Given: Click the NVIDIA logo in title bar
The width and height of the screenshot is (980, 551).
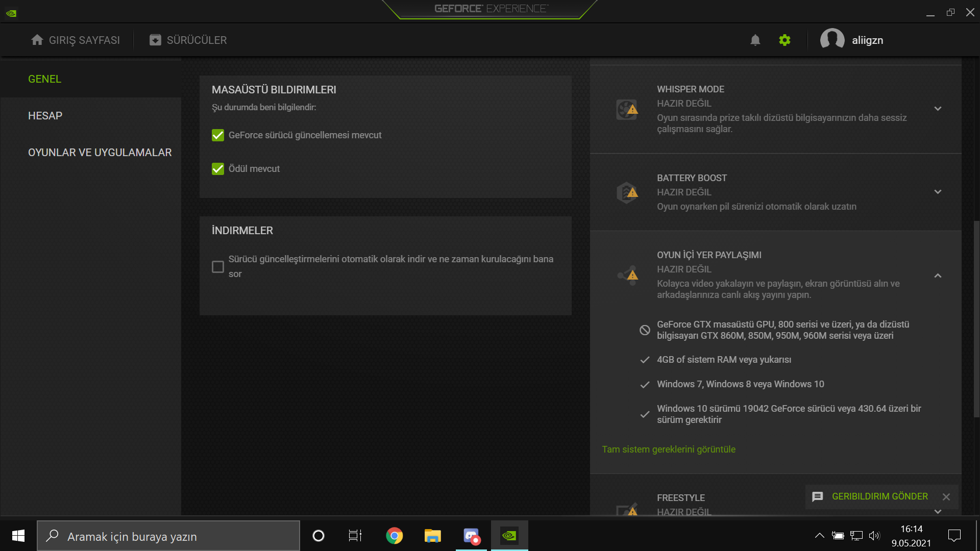Looking at the screenshot, I should point(11,13).
